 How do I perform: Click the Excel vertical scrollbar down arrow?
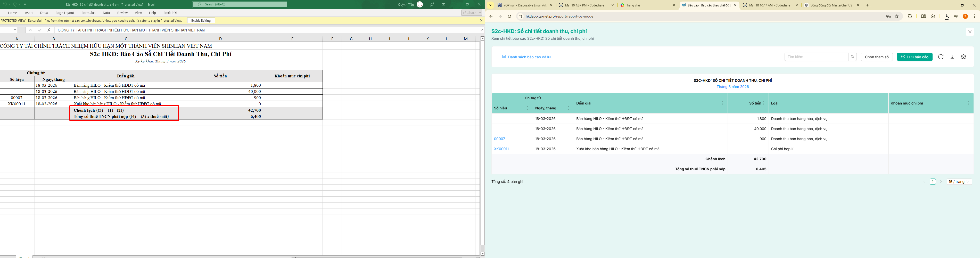[x=482, y=253]
